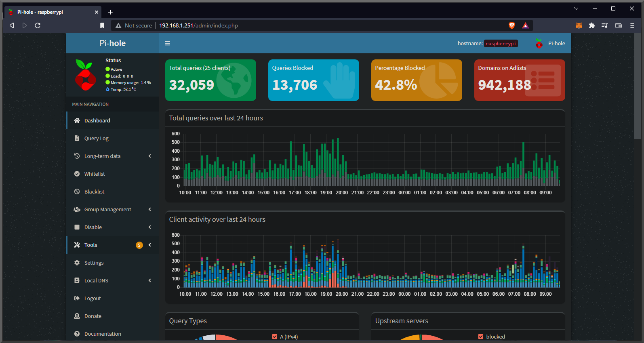Reload the page with refresh icon

(x=38, y=25)
